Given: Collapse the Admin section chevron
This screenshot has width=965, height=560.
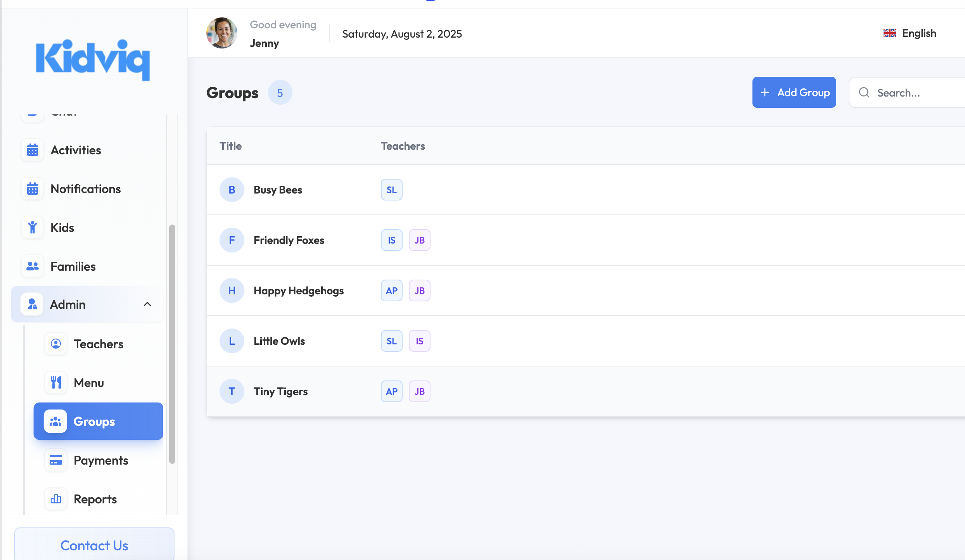Looking at the screenshot, I should 147,304.
